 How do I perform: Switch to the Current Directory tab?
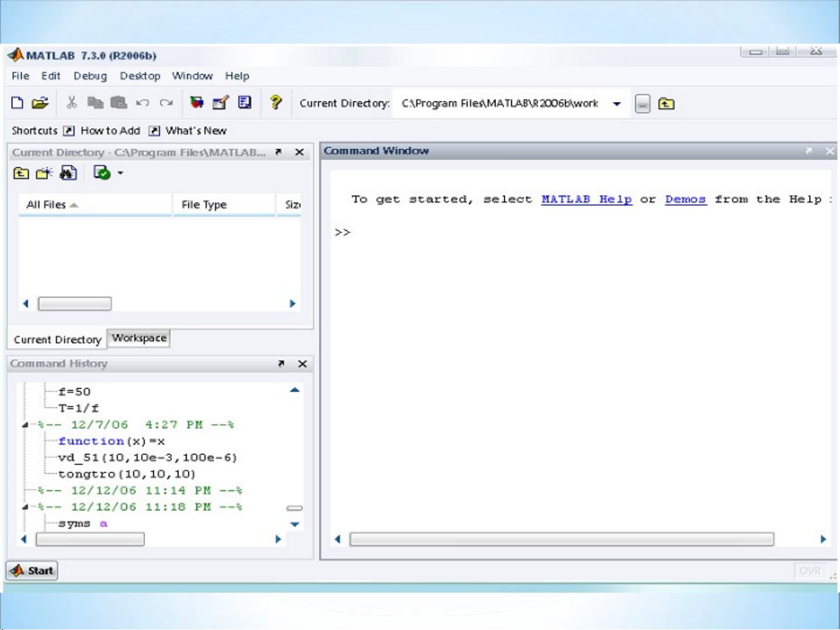tap(57, 340)
